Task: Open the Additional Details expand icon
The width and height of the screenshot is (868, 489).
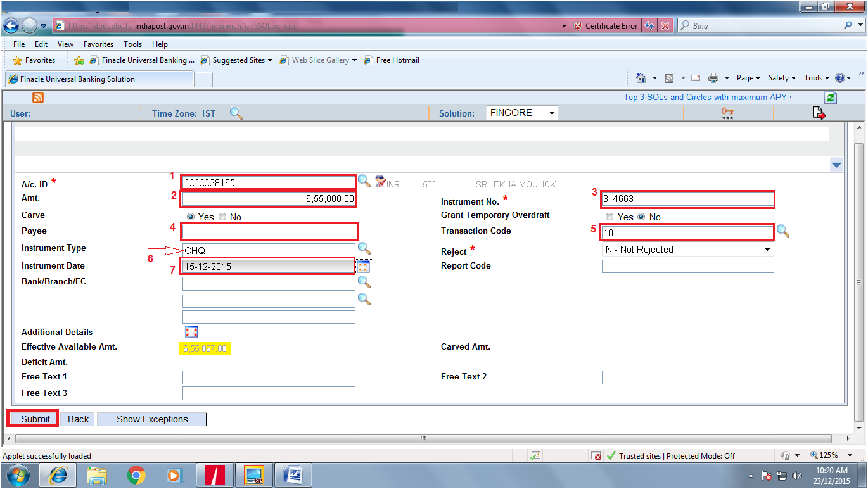Action: click(x=191, y=331)
